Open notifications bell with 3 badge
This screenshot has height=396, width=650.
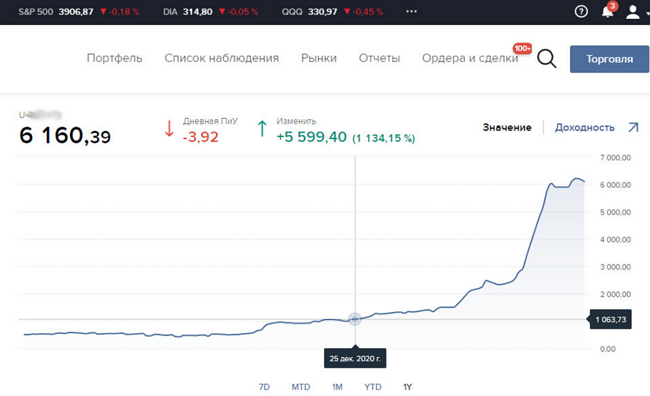(608, 11)
